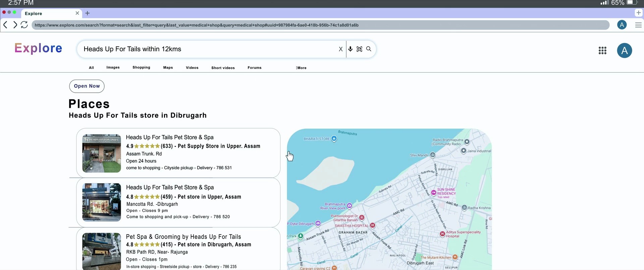The width and height of the screenshot is (644, 270).
Task: Click the SWASTHA HOSPITAL map marker
Action: click(373, 225)
